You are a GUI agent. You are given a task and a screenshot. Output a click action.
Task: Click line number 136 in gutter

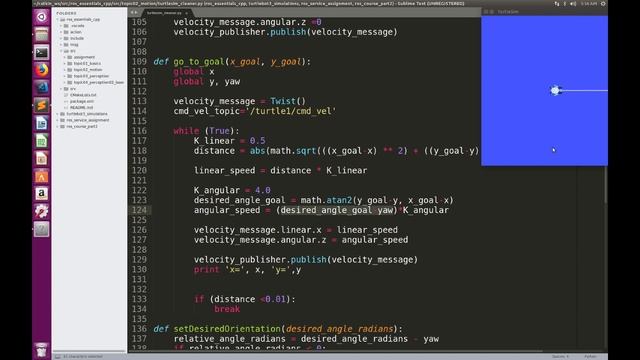[x=139, y=329]
